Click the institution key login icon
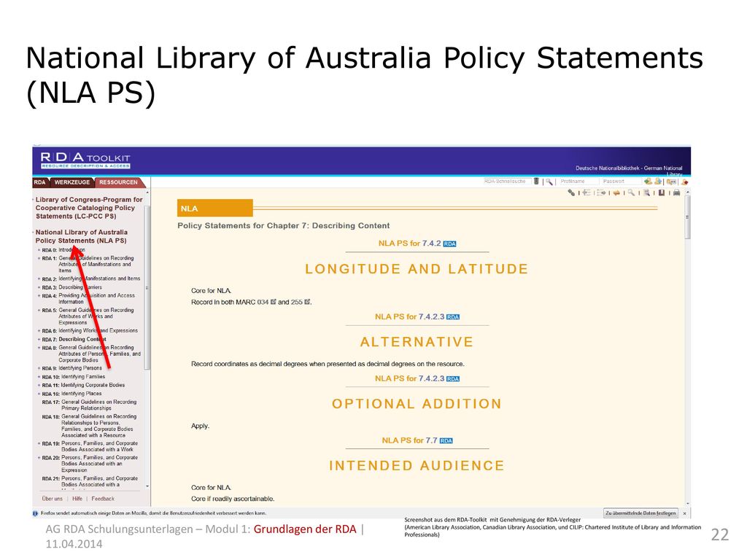The image size is (747, 560). (x=672, y=182)
